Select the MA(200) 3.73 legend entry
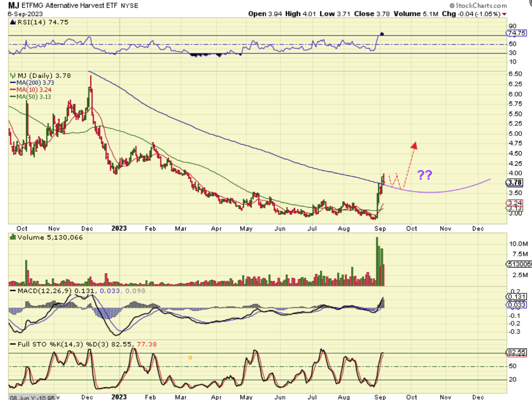This screenshot has width=532, height=400. pos(31,82)
